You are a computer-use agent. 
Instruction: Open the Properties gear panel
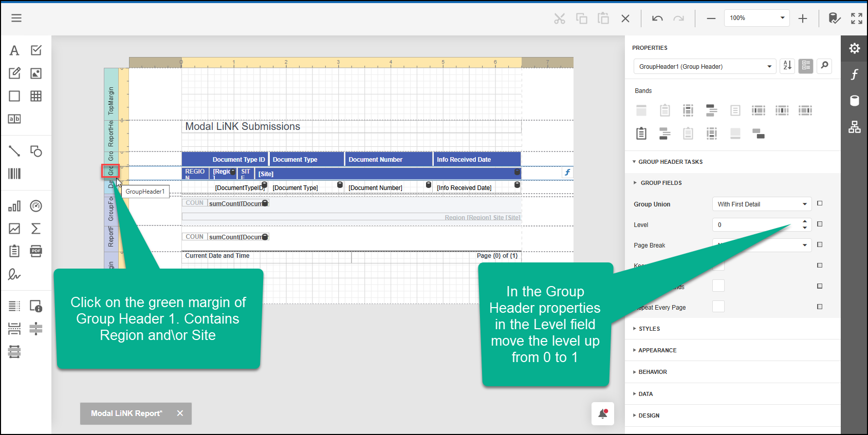pos(854,48)
